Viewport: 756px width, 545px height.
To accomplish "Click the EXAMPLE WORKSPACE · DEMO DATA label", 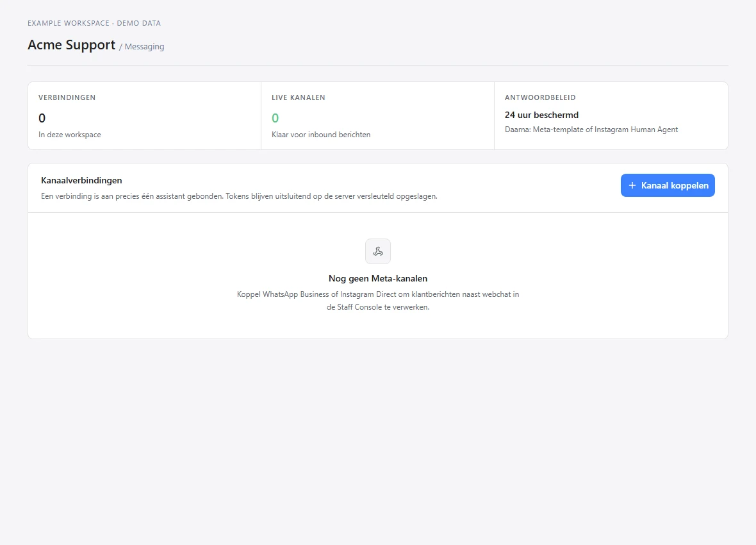I will tap(94, 23).
